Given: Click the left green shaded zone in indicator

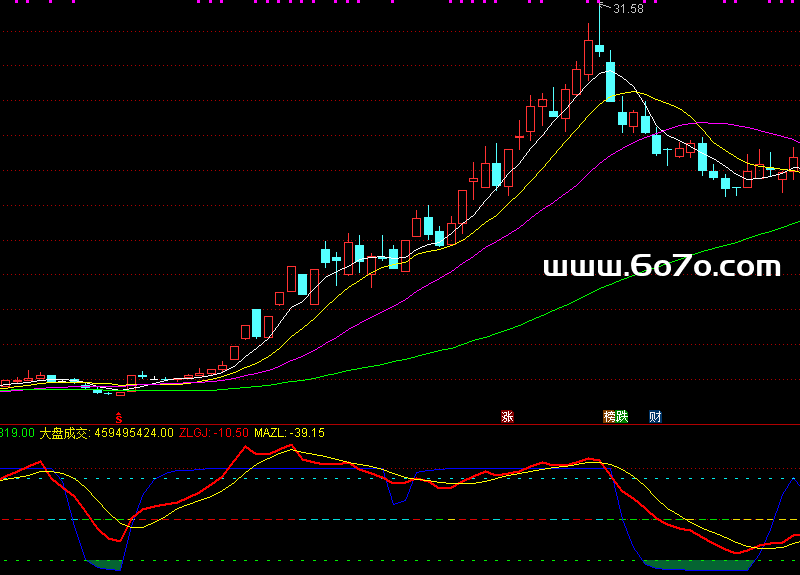Looking at the screenshot, I should pyautogui.click(x=104, y=565).
